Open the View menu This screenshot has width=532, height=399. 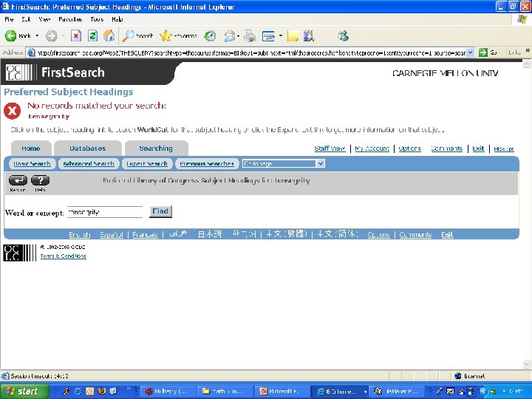(x=44, y=19)
